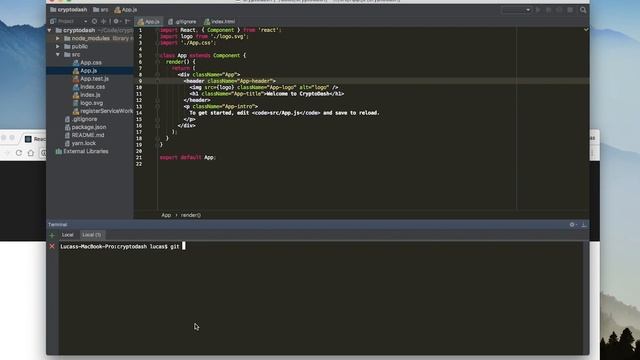
Task: Open registerServiceWorker file in tree
Action: [x=103, y=111]
